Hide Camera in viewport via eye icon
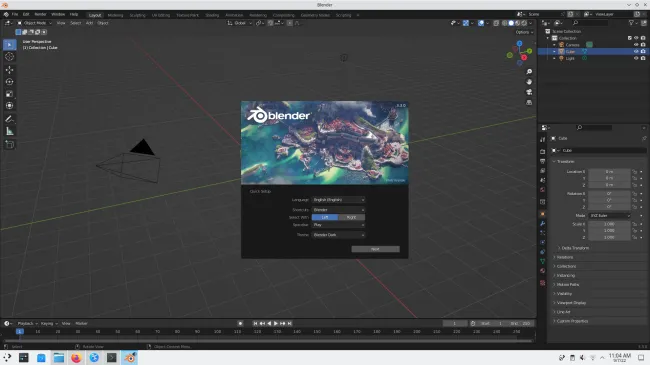The image size is (650, 365). [636, 45]
